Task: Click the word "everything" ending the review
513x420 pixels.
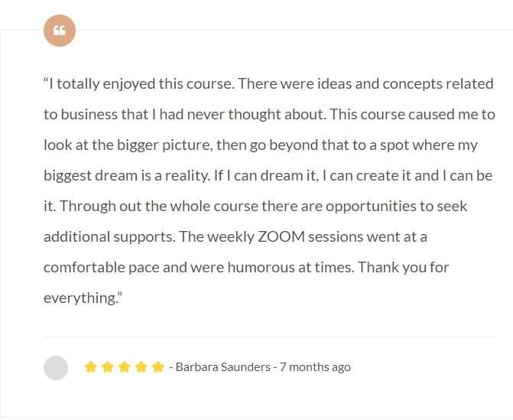Action: click(80, 298)
